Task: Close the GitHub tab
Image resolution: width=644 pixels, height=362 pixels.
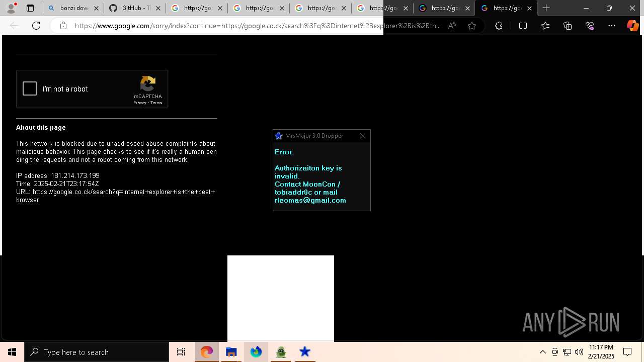Action: pyautogui.click(x=158, y=8)
